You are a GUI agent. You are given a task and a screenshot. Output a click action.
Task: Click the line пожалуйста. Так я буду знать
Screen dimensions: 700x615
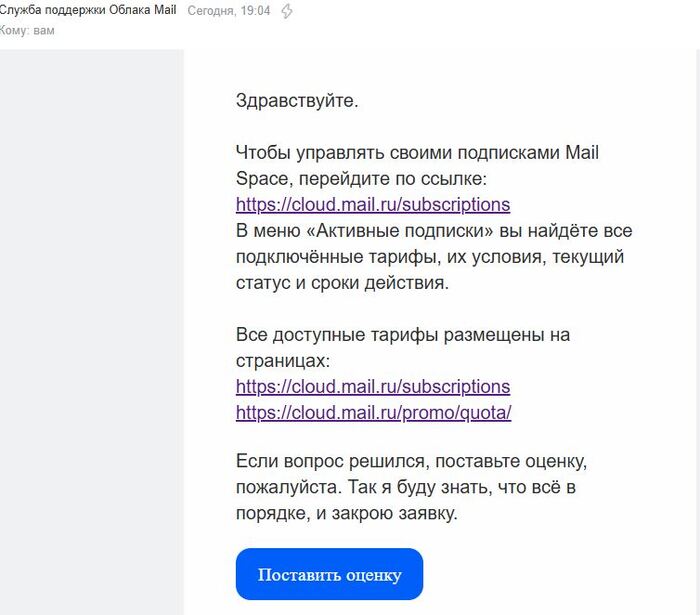[x=405, y=489]
